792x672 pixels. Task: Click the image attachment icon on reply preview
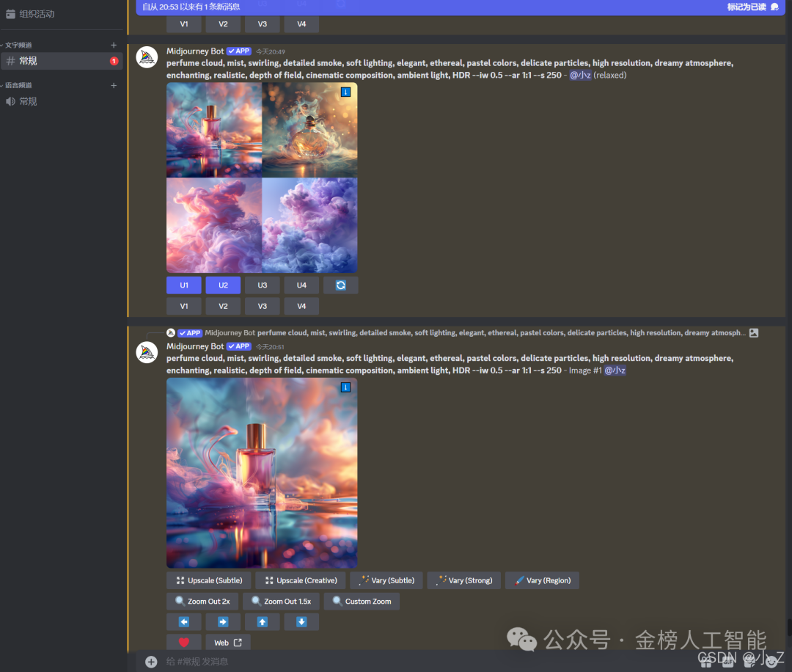754,333
